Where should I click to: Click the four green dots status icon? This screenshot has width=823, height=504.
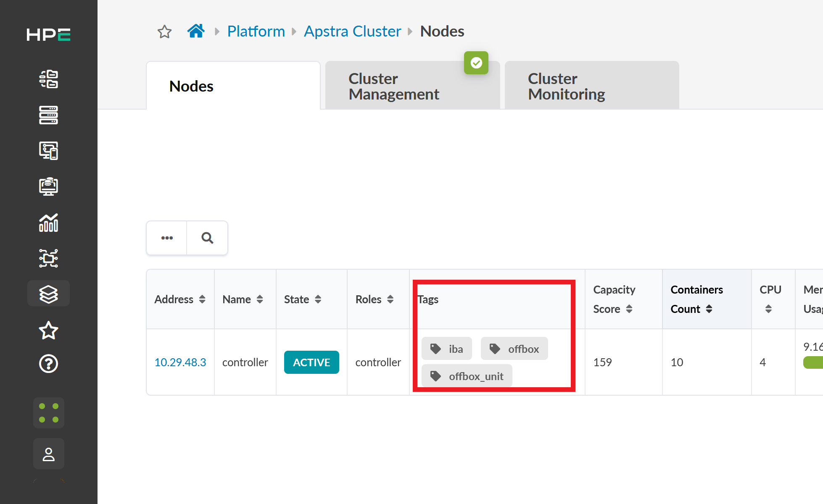coord(49,413)
